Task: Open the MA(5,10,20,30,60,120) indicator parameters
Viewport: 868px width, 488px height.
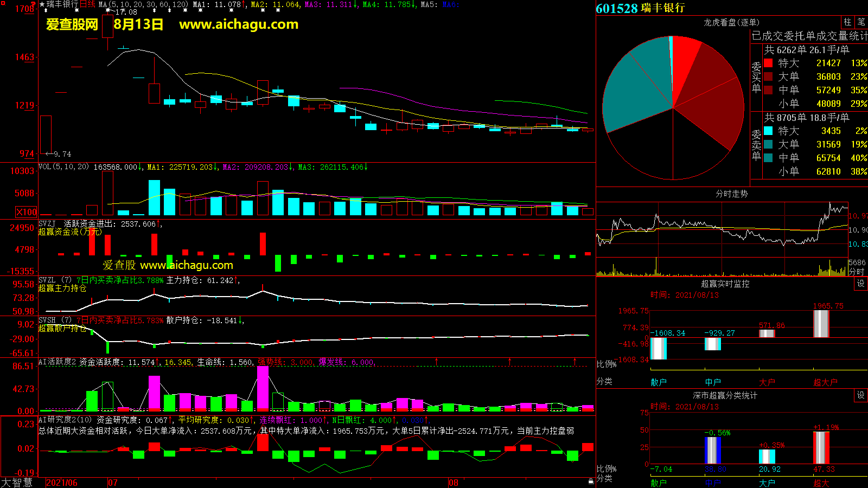Action: [x=143, y=4]
